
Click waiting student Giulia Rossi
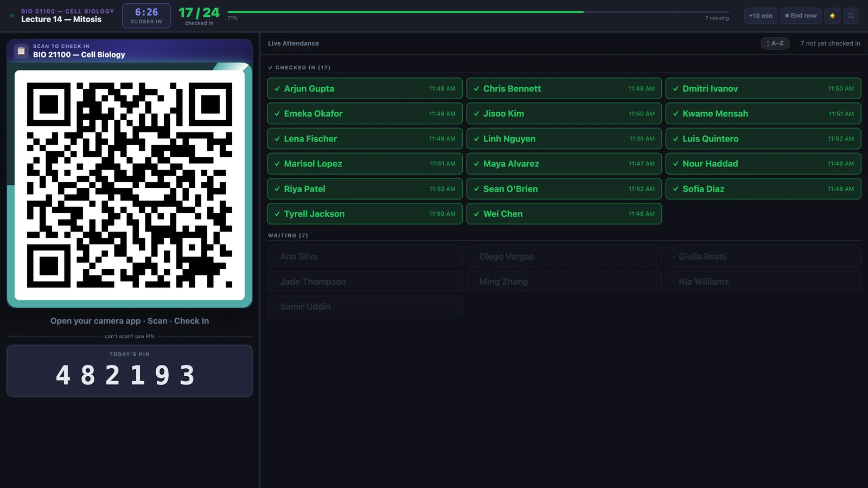pyautogui.click(x=763, y=256)
